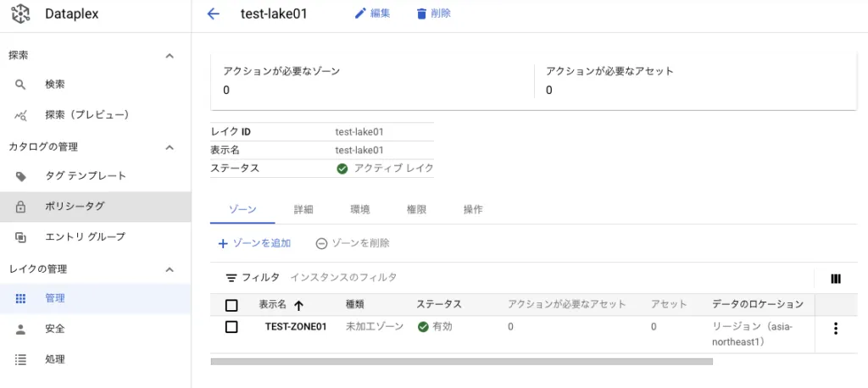
Task: Collapse the レイクの管理 section chevron
Action: (x=170, y=269)
